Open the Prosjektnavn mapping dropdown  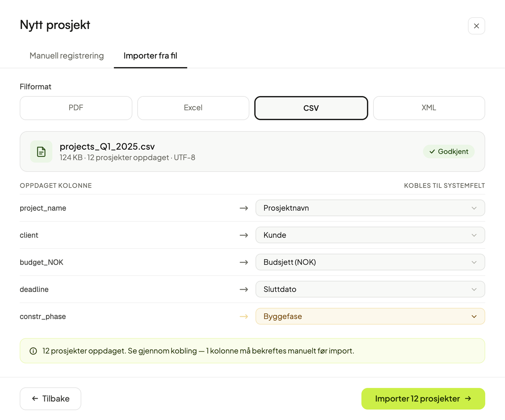[370, 208]
